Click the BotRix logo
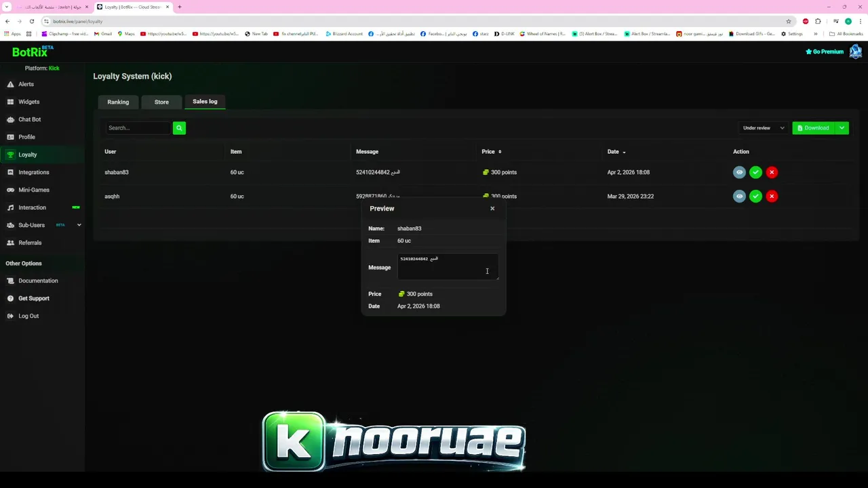 coord(33,52)
